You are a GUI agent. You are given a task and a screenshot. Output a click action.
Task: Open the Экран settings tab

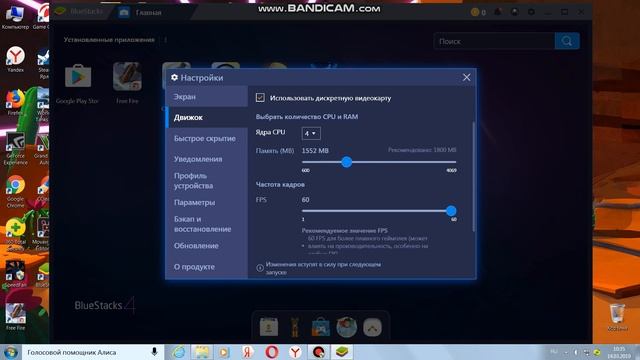tap(207, 97)
